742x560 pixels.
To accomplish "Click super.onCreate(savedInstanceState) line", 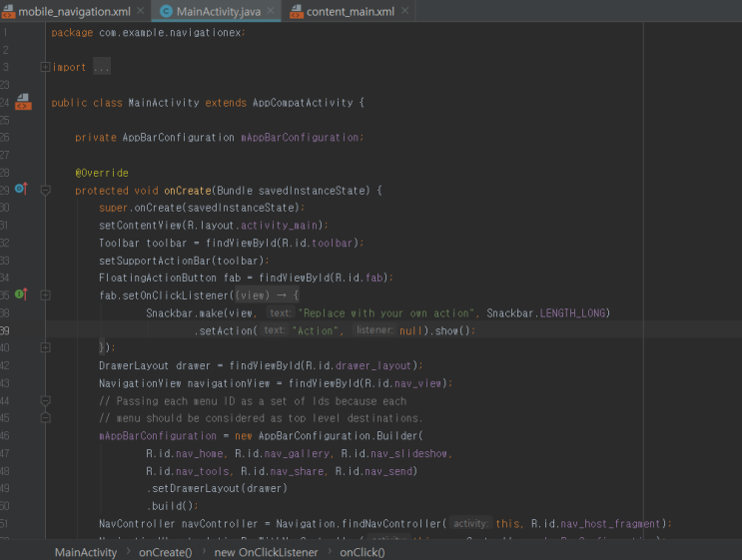I will (x=202, y=208).
